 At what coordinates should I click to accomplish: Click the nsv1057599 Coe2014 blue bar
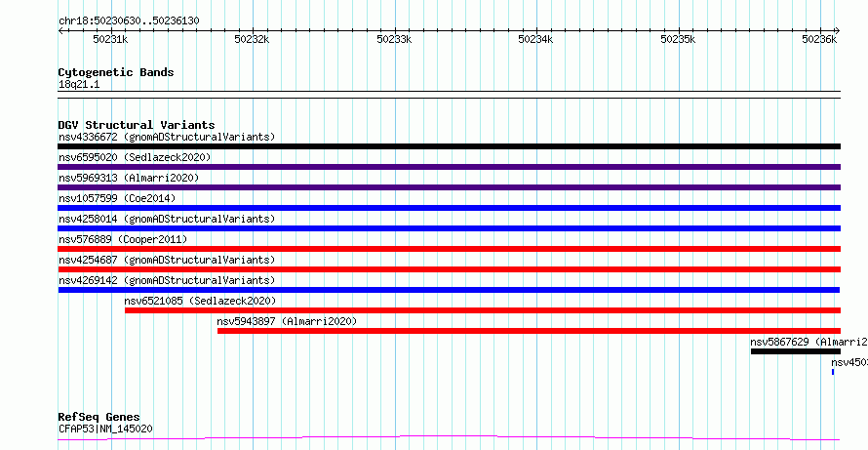pyautogui.click(x=449, y=208)
